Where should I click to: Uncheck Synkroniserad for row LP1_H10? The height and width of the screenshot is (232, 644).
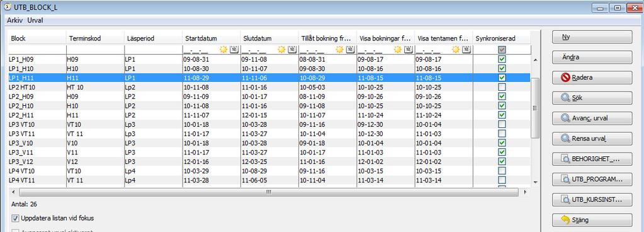(x=502, y=68)
